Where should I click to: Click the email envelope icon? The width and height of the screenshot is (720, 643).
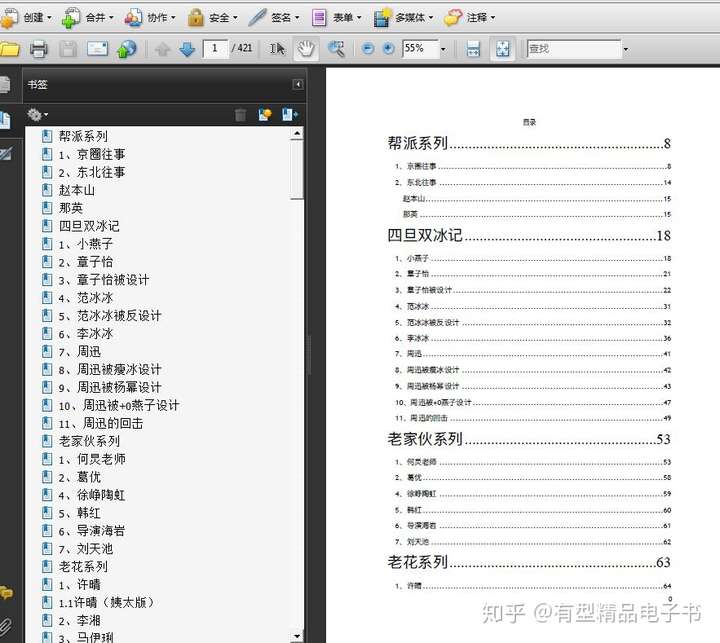[97, 48]
